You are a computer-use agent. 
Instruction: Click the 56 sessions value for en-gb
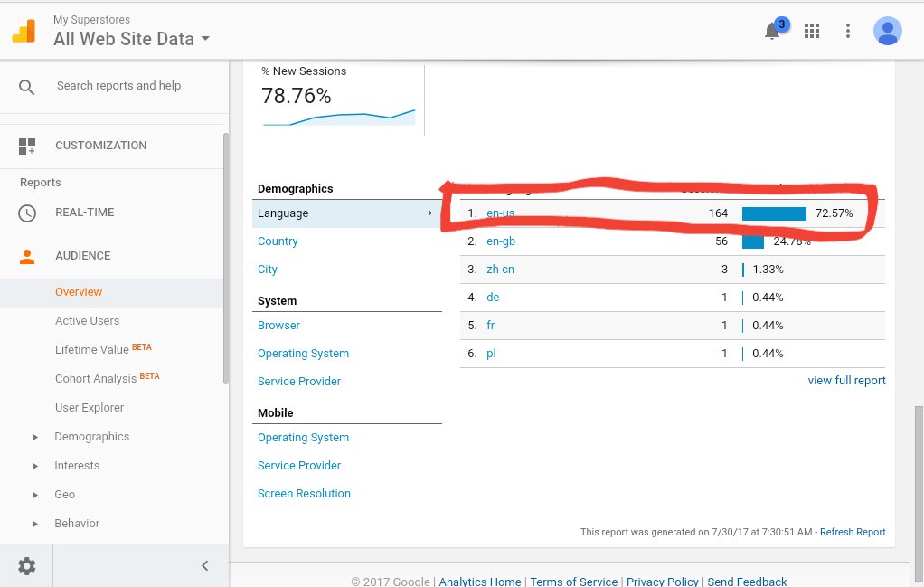(721, 241)
